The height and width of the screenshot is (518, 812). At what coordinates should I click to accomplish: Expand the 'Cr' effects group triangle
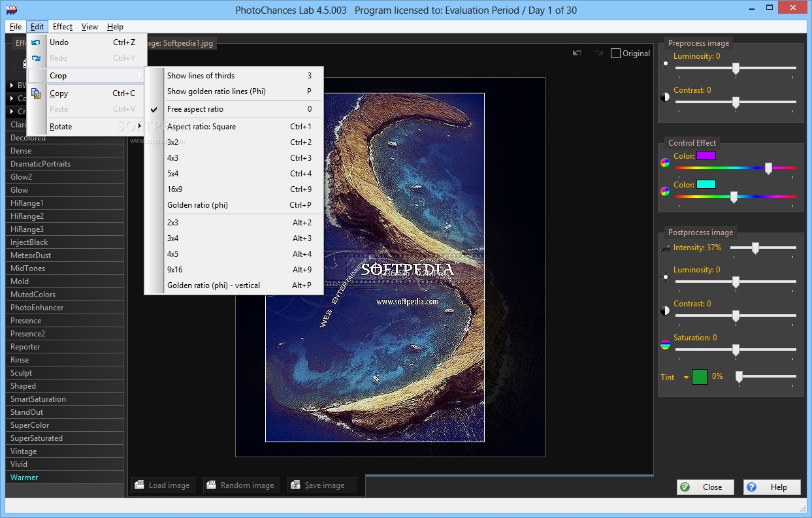(x=12, y=112)
